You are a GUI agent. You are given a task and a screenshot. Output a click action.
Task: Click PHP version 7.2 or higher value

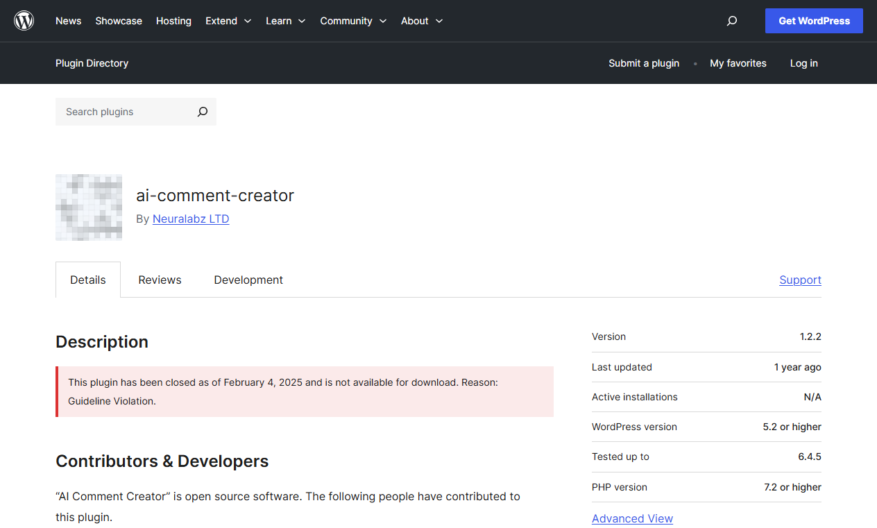(793, 487)
